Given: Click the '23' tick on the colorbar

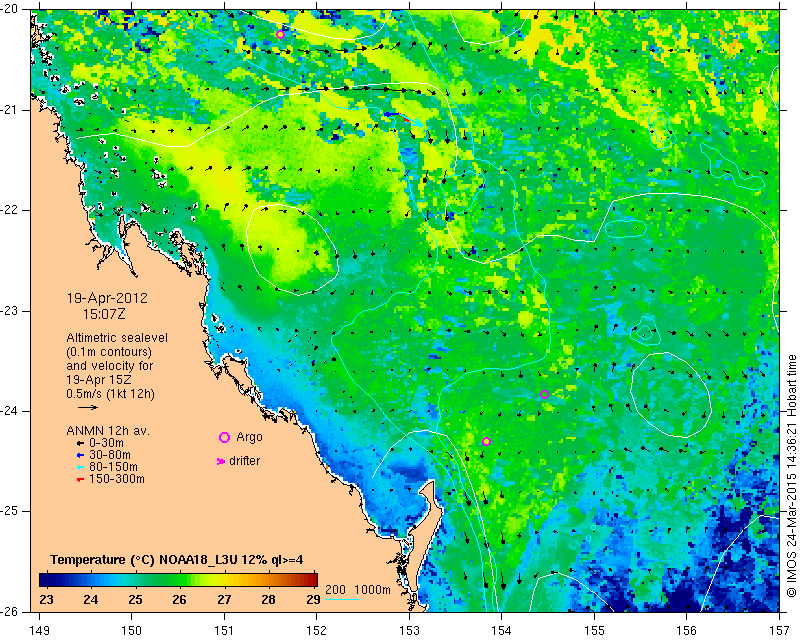Looking at the screenshot, I should click(x=46, y=599).
